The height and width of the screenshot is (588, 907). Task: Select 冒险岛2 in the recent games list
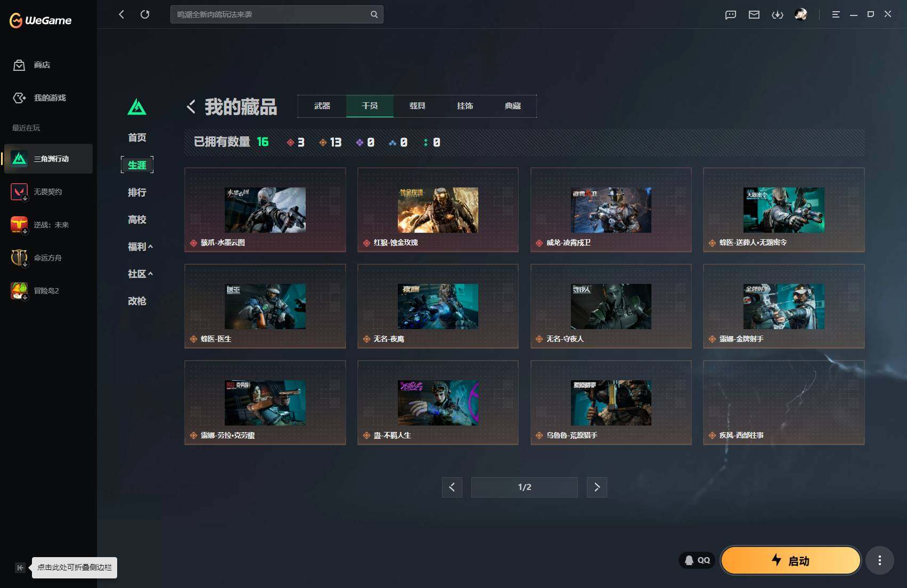click(x=48, y=291)
